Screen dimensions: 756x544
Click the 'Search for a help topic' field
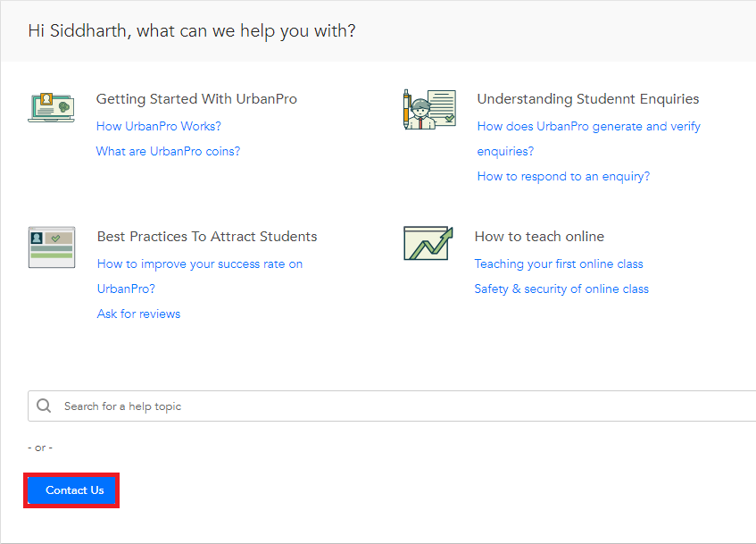pyautogui.click(x=402, y=406)
